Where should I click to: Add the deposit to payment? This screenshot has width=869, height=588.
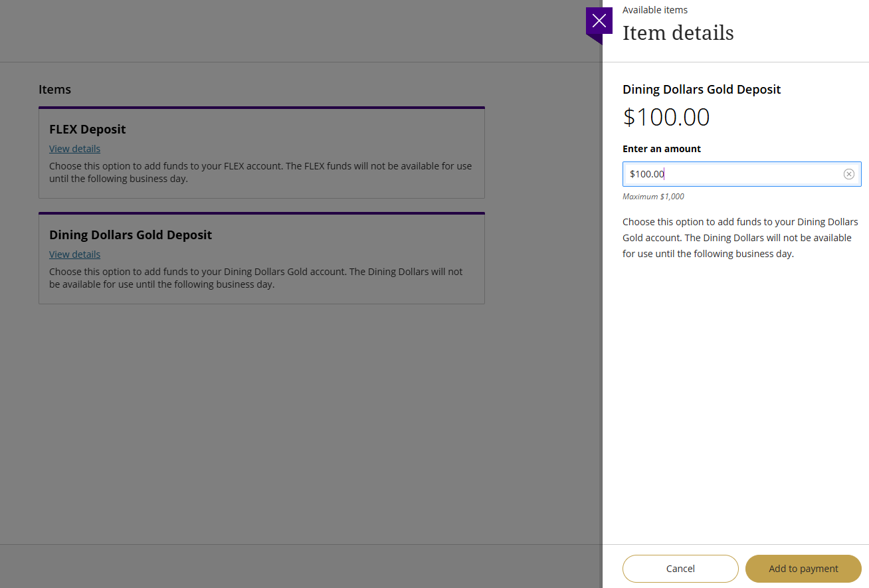point(803,569)
